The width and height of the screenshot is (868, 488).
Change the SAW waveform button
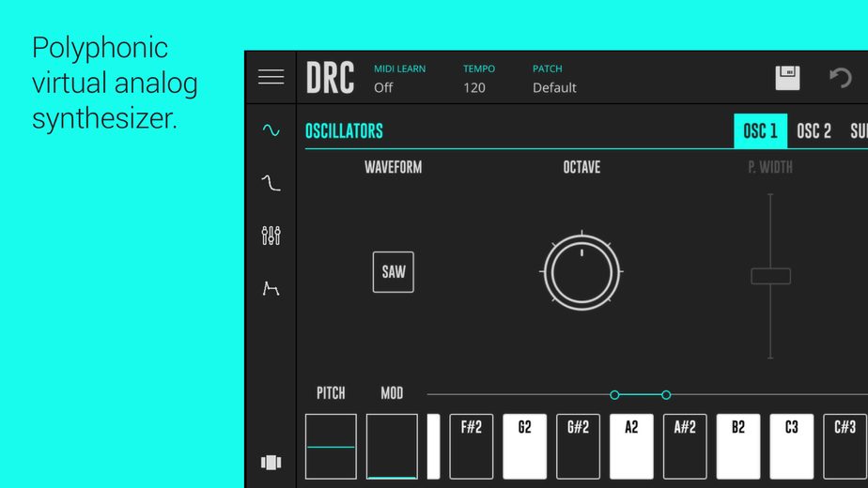coord(393,272)
